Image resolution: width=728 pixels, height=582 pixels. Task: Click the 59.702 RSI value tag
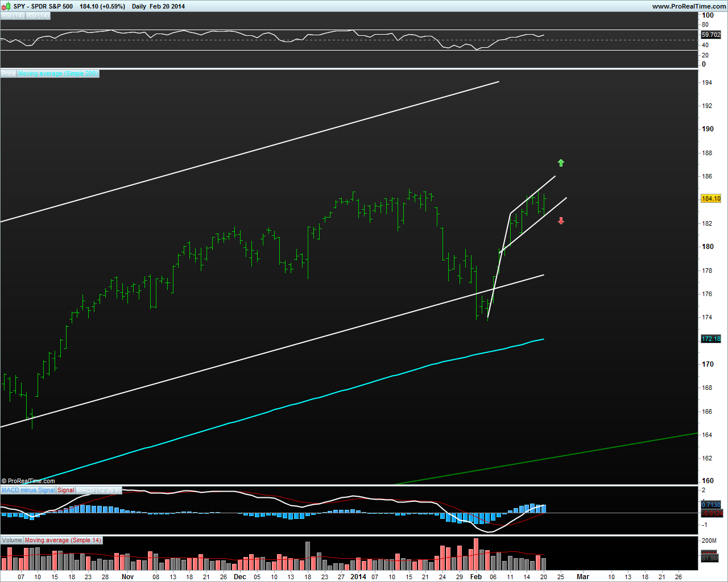tap(711, 35)
